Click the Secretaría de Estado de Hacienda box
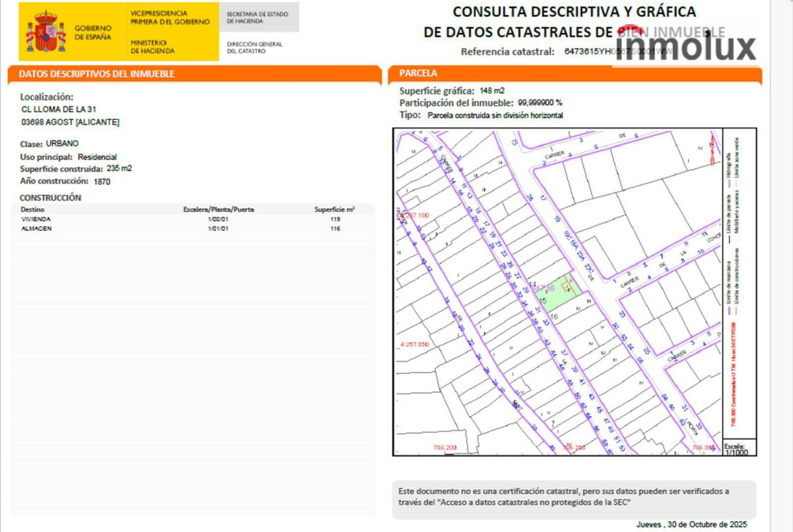793x532 pixels. (x=258, y=17)
